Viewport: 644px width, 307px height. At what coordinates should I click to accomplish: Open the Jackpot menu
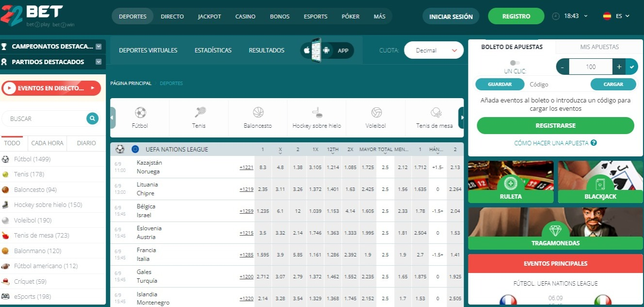(x=210, y=17)
